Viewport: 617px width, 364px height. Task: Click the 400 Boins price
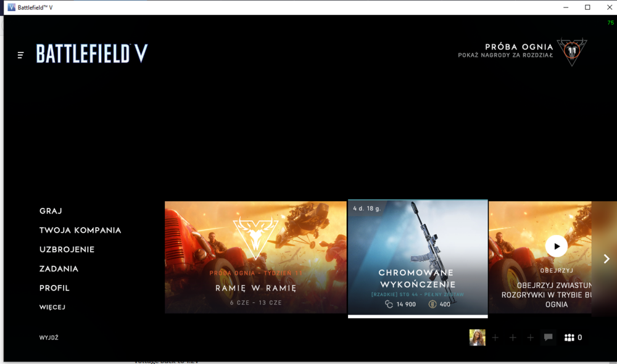(x=439, y=304)
